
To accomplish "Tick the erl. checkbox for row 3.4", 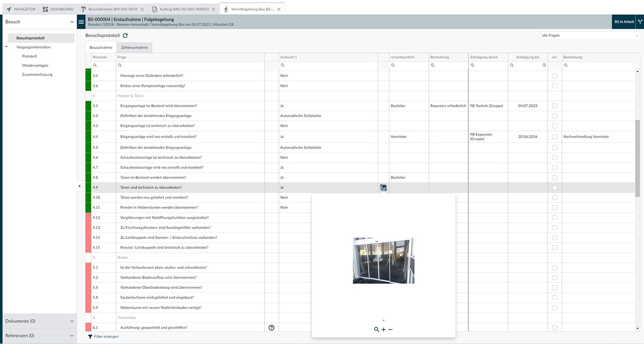I will (555, 76).
